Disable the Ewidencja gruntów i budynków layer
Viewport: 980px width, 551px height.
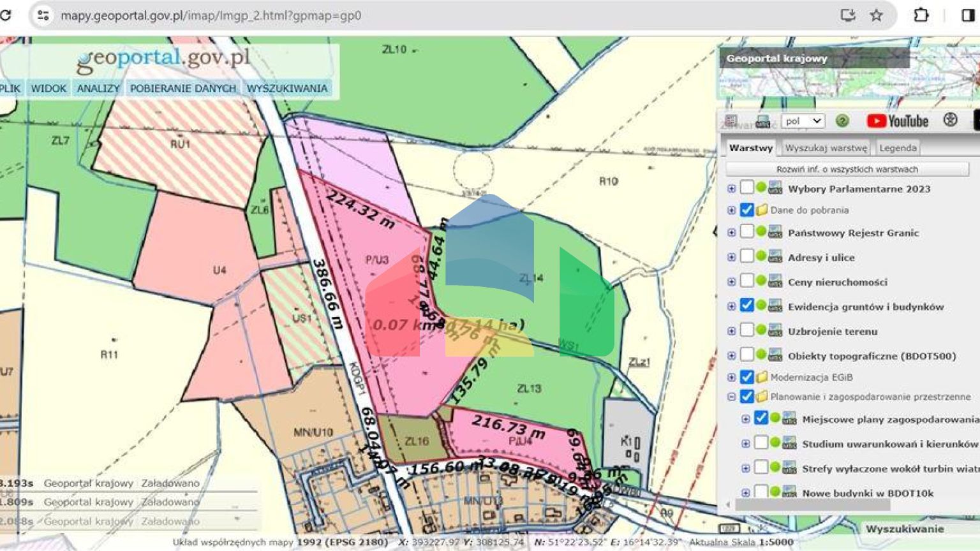pos(748,305)
